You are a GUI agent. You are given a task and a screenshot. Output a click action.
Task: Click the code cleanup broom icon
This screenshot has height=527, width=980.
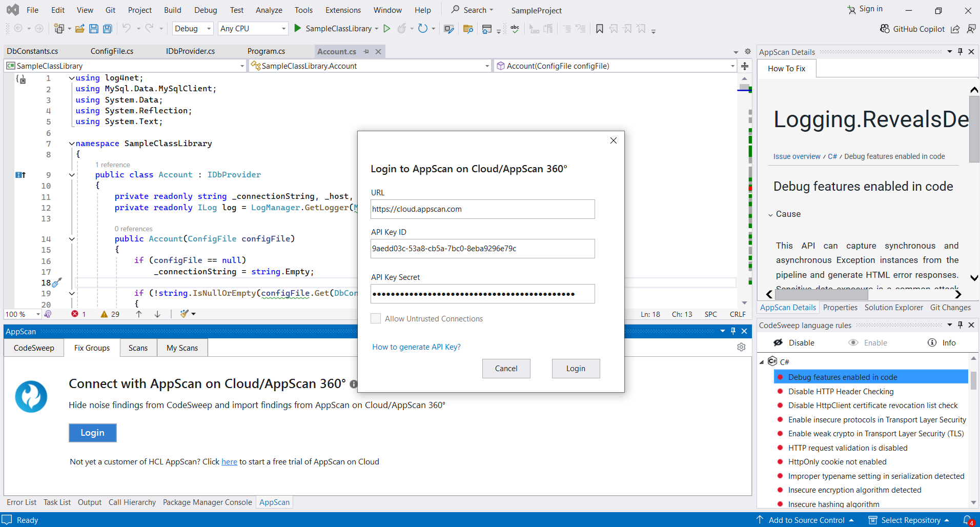(185, 314)
